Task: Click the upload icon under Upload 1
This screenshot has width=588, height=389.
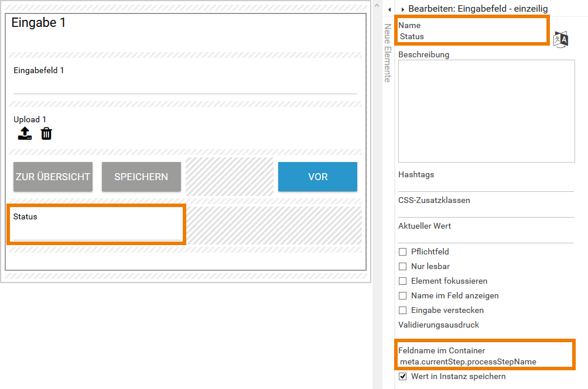Action: click(25, 134)
